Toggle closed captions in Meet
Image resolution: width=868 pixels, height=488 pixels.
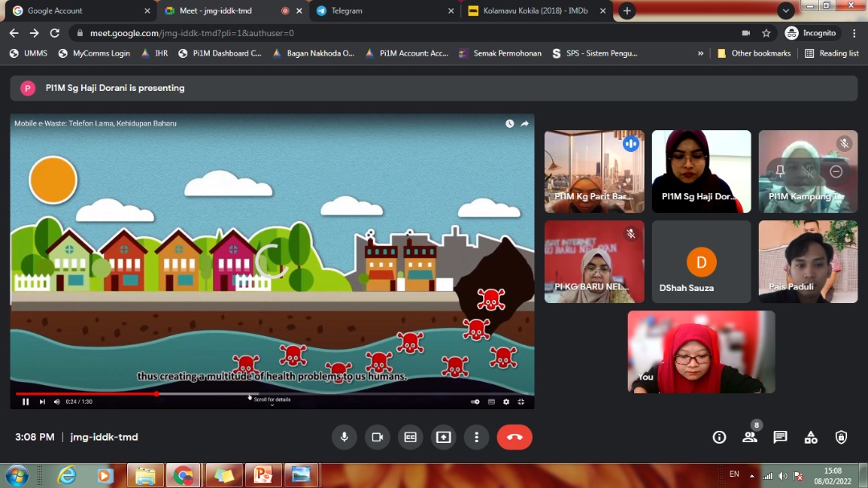coord(411,437)
